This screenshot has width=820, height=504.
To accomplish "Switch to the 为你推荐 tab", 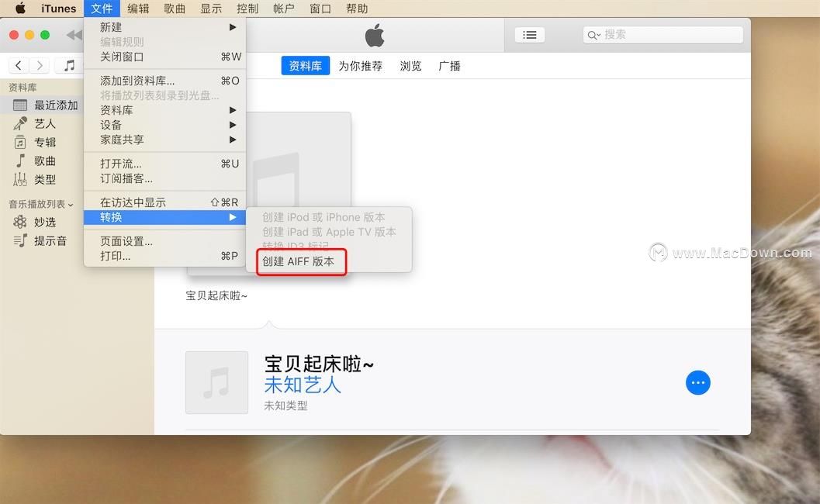I will [360, 66].
